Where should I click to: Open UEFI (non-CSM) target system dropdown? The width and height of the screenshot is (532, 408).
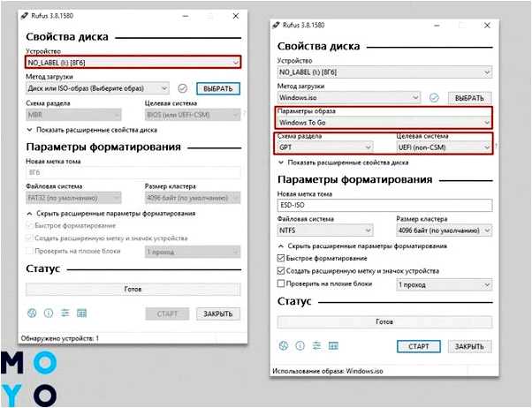click(x=445, y=147)
